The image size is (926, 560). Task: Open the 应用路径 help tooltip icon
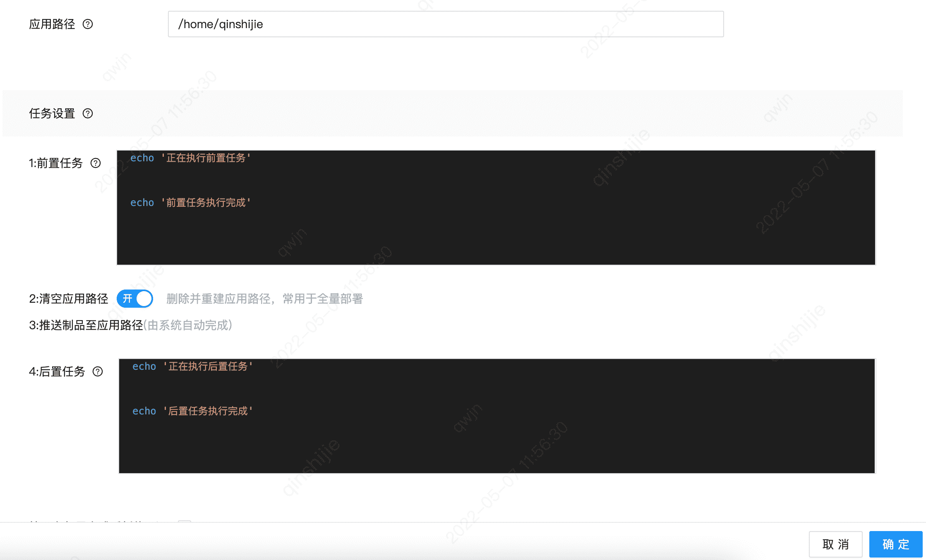pos(88,24)
